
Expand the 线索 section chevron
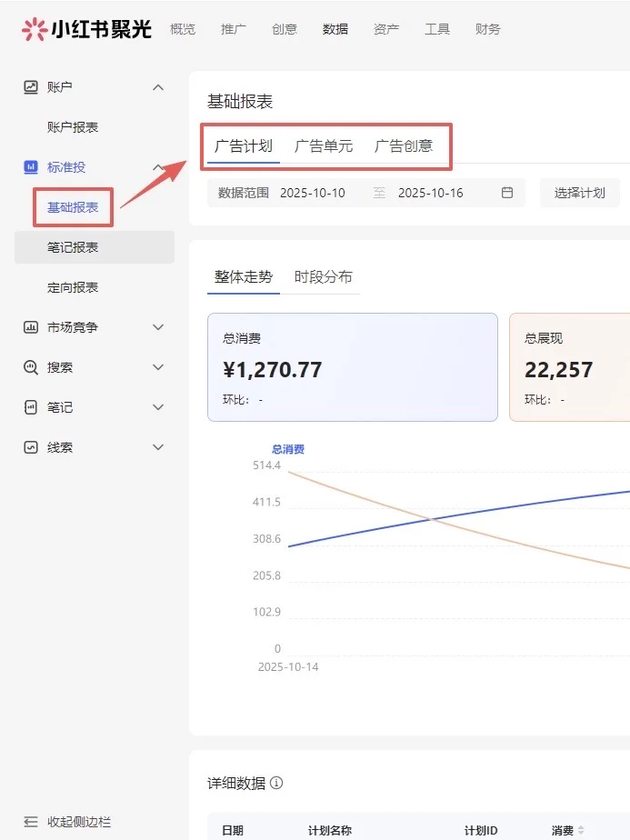pos(158,447)
